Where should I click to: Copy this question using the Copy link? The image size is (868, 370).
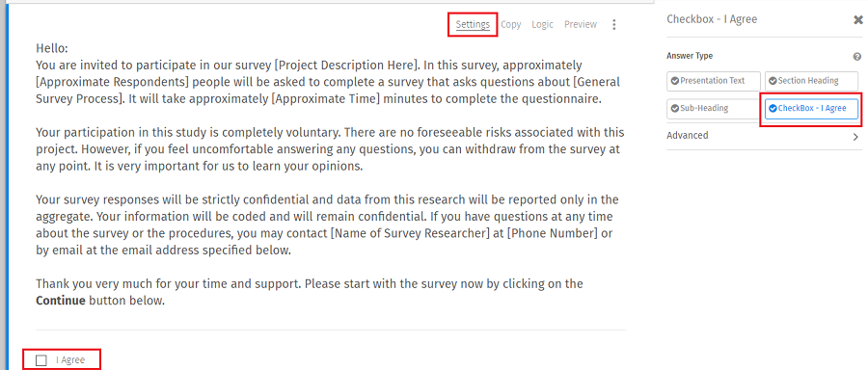click(x=510, y=24)
